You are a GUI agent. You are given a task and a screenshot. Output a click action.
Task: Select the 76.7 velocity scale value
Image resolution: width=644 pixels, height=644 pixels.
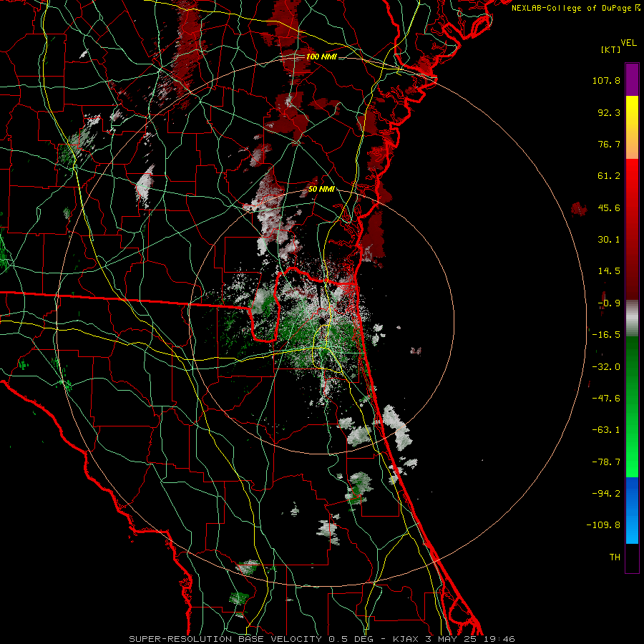click(x=609, y=144)
